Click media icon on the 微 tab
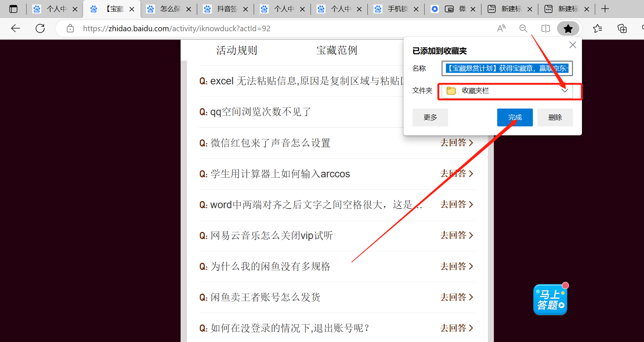The image size is (644, 342). [x=449, y=9]
